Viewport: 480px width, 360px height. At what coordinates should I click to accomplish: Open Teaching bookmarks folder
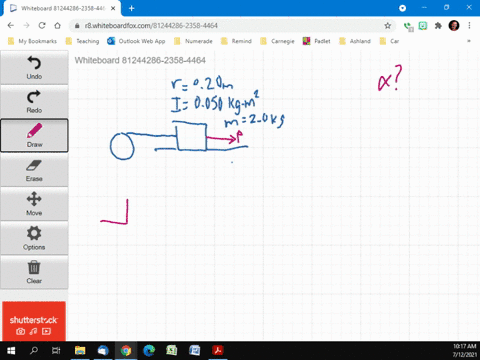click(82, 41)
